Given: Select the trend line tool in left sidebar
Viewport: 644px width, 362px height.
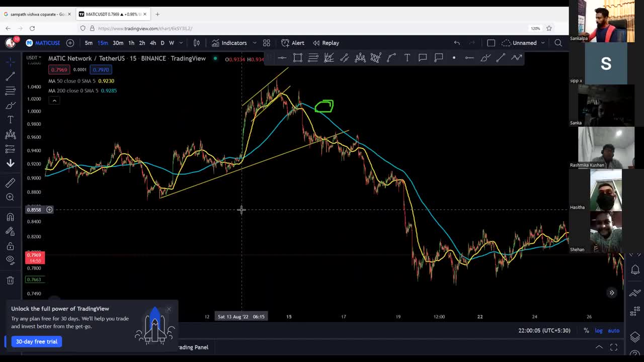Looking at the screenshot, I should [x=10, y=76].
